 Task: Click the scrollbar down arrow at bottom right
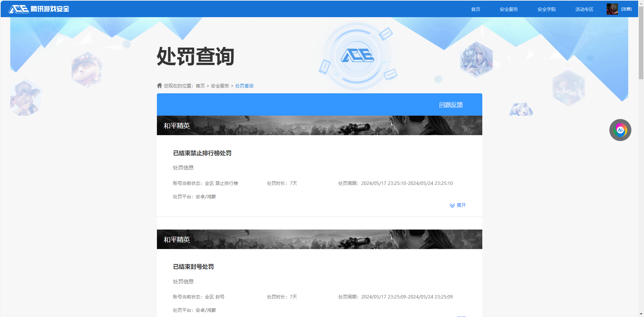click(640, 313)
